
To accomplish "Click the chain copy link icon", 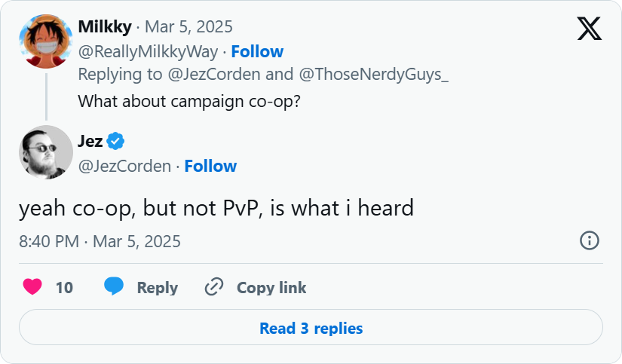I will click(x=215, y=287).
